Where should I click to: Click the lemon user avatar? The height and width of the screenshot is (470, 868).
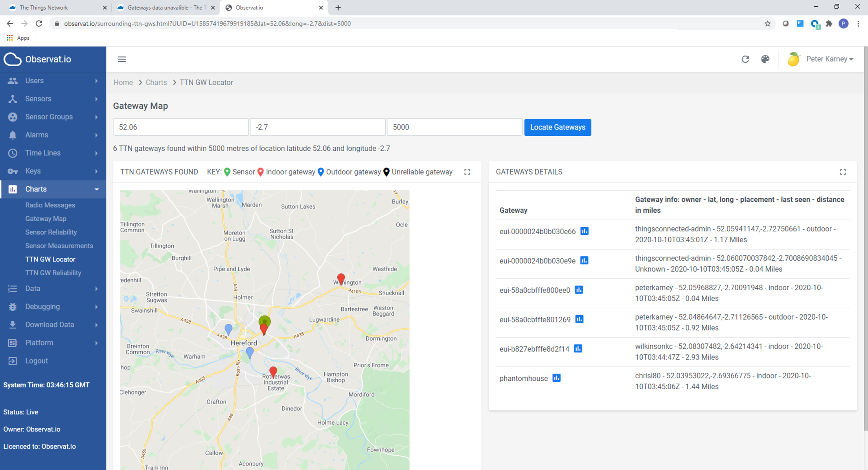[794, 59]
